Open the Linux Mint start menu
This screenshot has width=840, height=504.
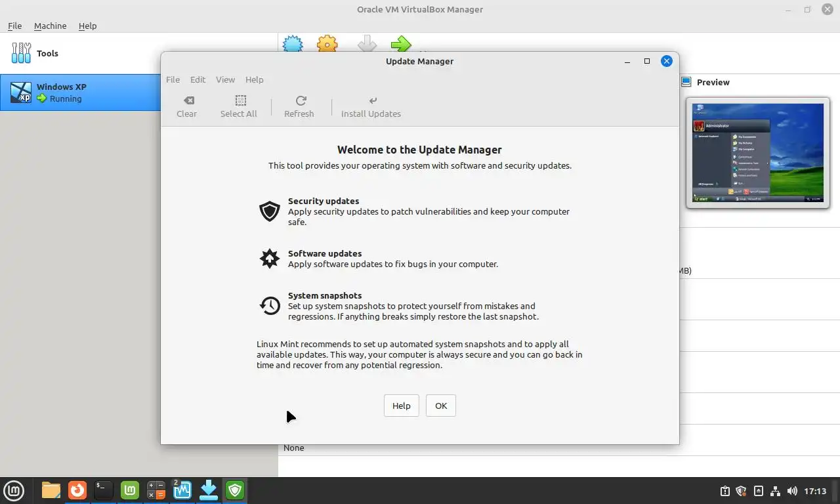pyautogui.click(x=14, y=490)
